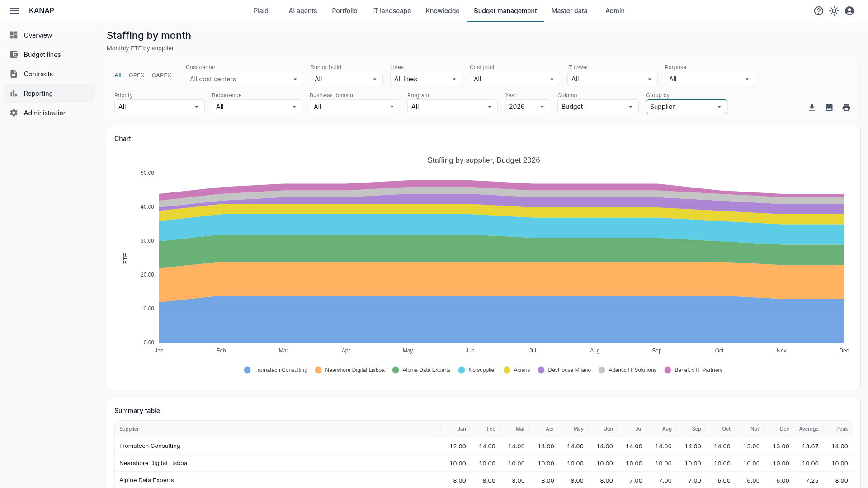Click the Contracts document icon

(x=14, y=74)
